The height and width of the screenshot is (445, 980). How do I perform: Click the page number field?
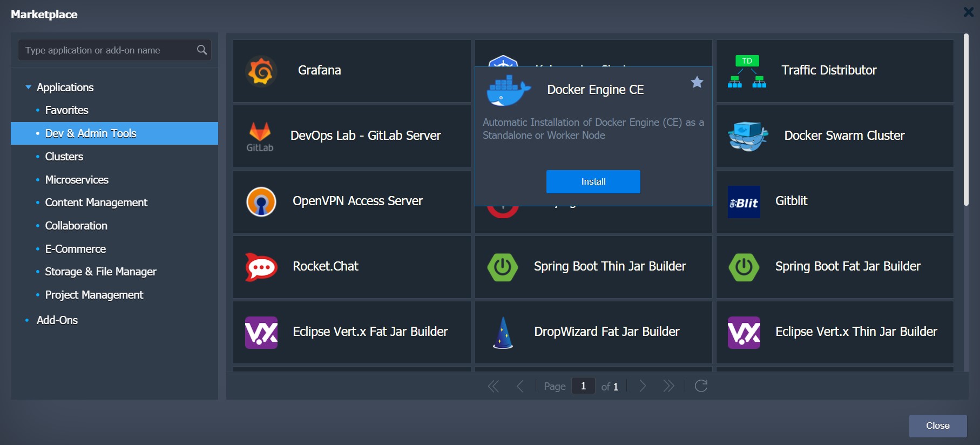click(x=583, y=386)
